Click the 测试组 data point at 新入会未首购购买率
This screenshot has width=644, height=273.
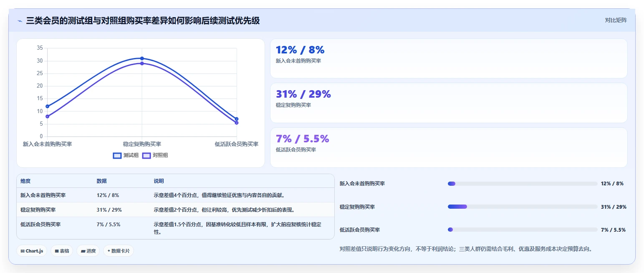click(x=47, y=106)
